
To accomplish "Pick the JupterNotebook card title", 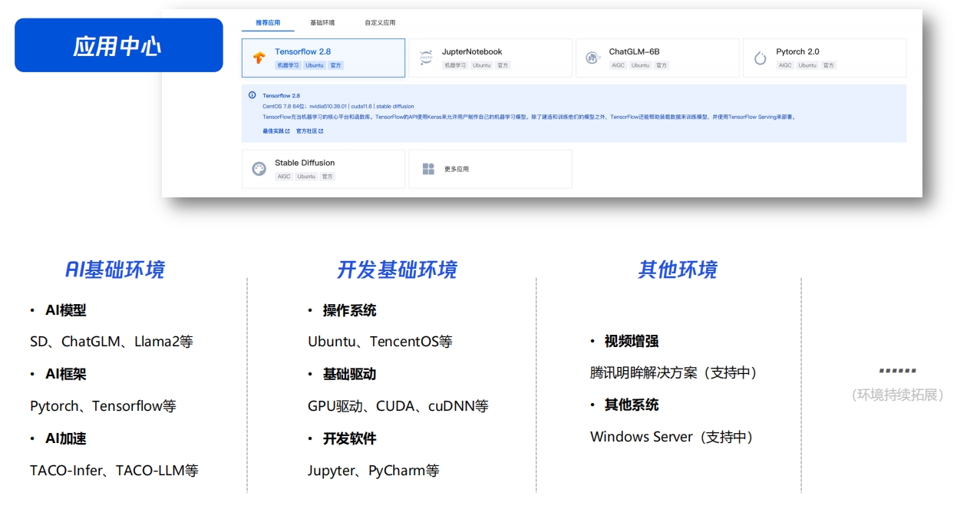I will point(472,51).
